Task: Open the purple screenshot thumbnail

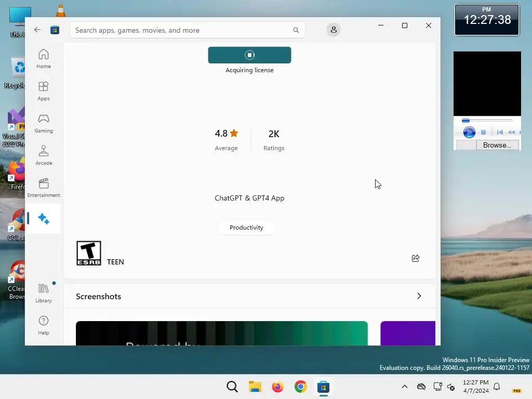Action: point(407,333)
